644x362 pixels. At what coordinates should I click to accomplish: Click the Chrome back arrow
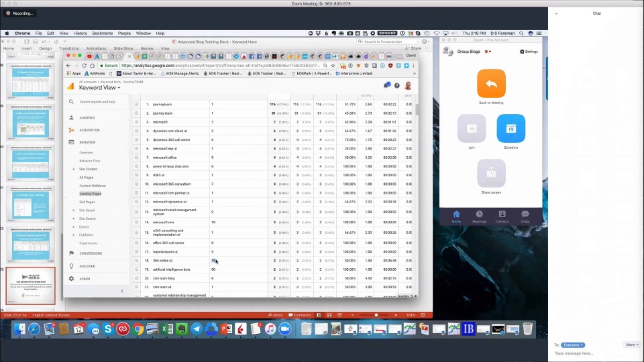[68, 66]
